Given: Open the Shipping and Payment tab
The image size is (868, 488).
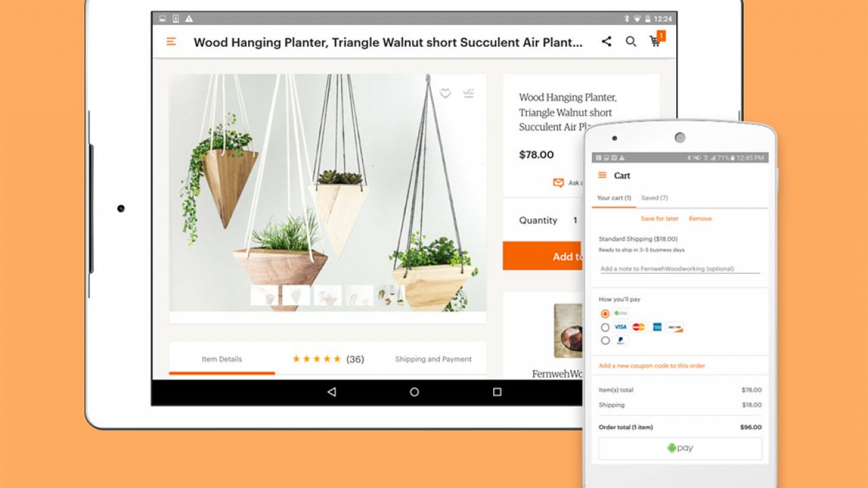Looking at the screenshot, I should (433, 359).
